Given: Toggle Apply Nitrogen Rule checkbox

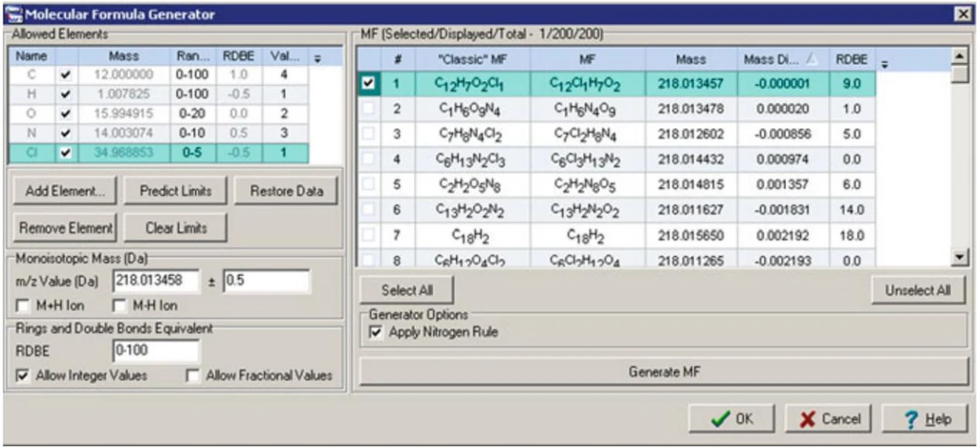Looking at the screenshot, I should (x=375, y=333).
